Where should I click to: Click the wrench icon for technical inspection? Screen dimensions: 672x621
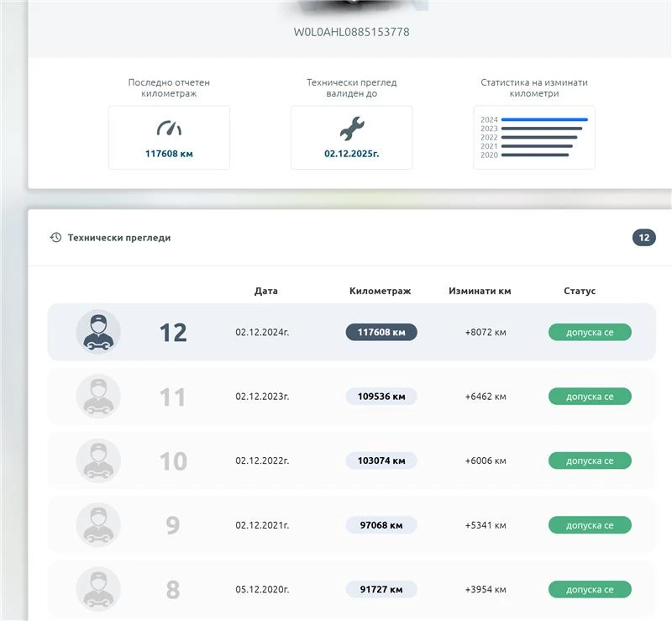pos(351,129)
